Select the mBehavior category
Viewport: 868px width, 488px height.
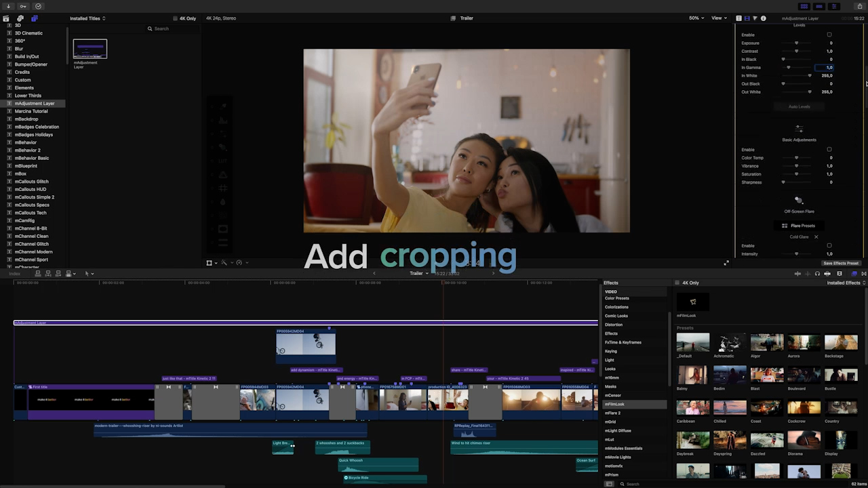point(26,142)
